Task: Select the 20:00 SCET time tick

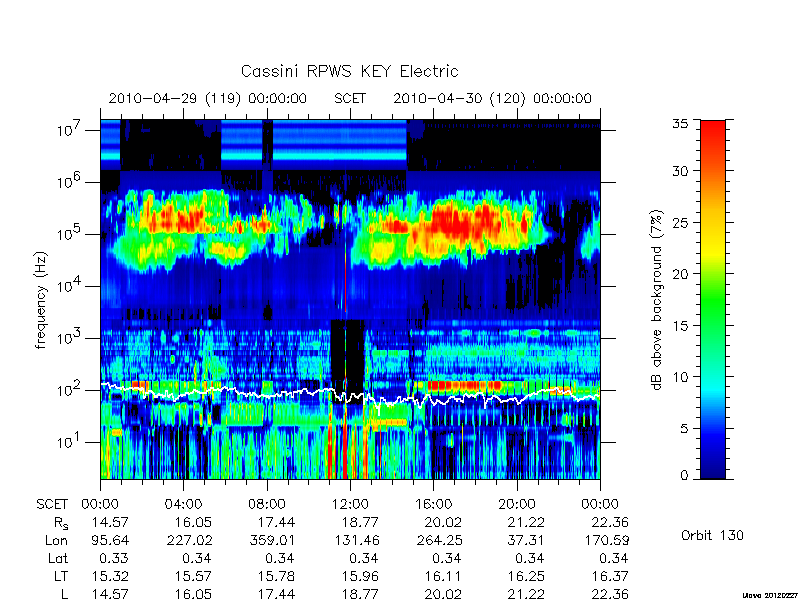Action: [x=517, y=505]
